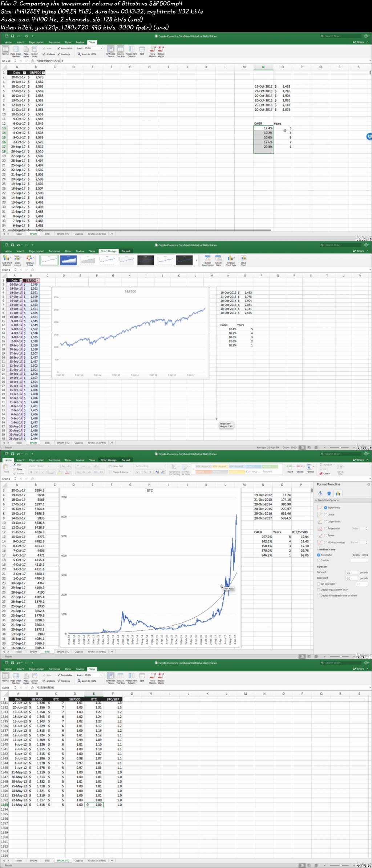Click Clear button in Format Trendline window
The height and width of the screenshot is (868, 372).
[325, 473]
